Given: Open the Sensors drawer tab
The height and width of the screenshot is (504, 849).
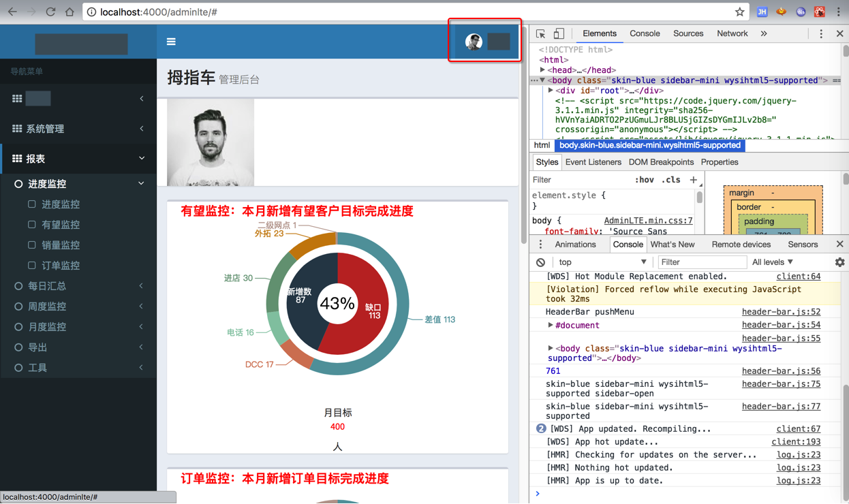Looking at the screenshot, I should point(803,245).
